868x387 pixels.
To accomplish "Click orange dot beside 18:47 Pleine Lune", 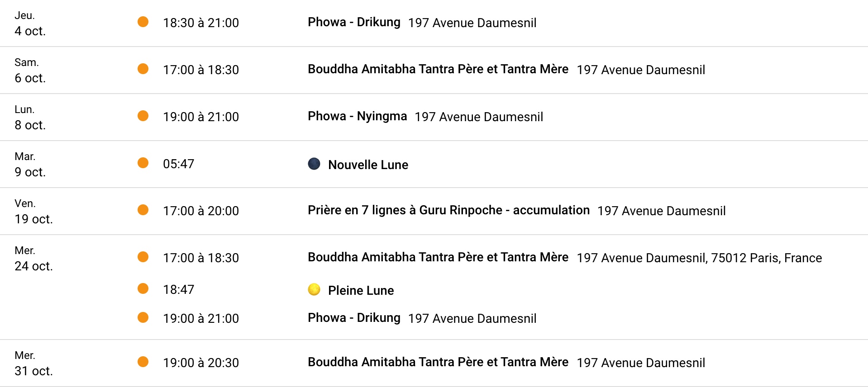I will tap(143, 288).
